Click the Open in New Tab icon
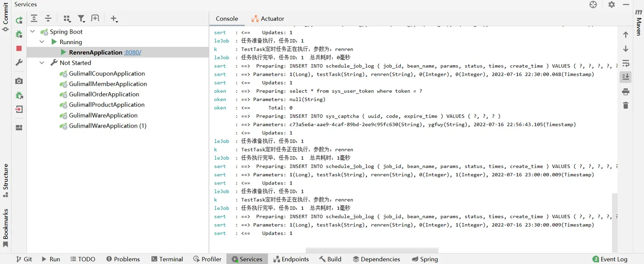The height and width of the screenshot is (264, 644). point(95,18)
